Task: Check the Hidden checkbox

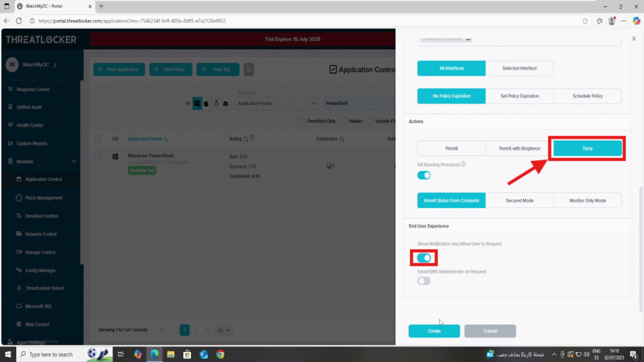Action: pyautogui.click(x=343, y=121)
